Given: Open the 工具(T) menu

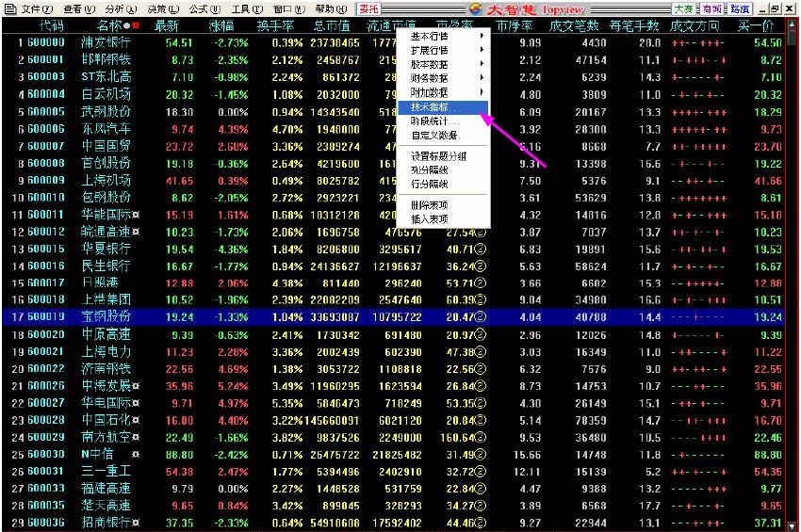Looking at the screenshot, I should (247, 8).
